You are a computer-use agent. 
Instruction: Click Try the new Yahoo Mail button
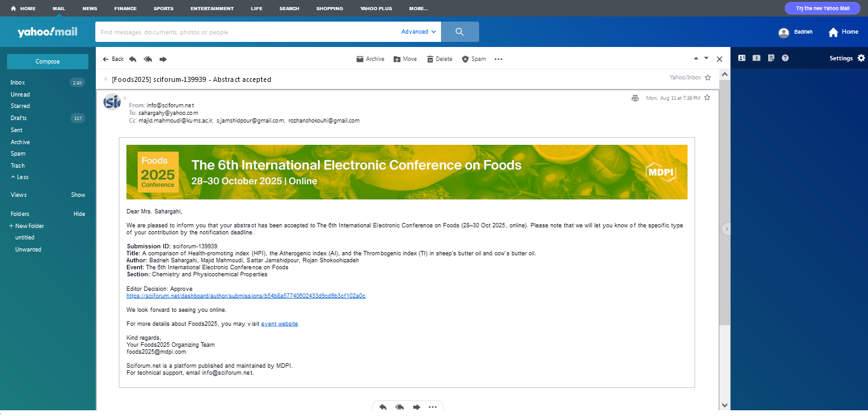(823, 8)
